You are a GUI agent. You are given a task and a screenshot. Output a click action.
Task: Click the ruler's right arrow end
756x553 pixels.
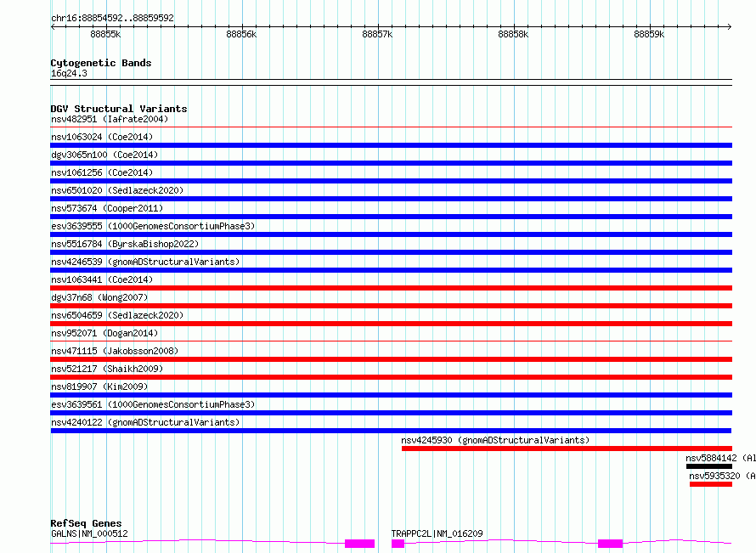tap(730, 27)
